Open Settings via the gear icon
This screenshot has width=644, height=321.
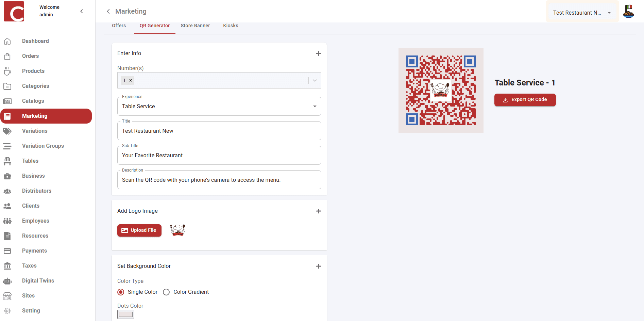tap(7, 310)
